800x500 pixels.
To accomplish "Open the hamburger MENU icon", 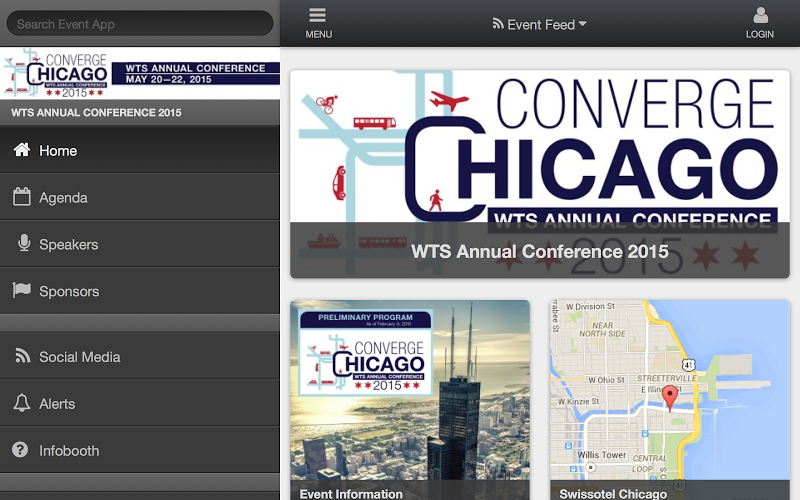I will pos(317,15).
